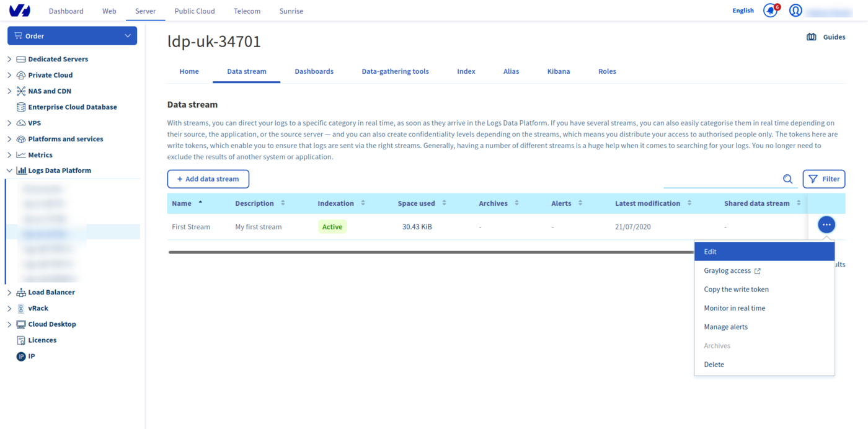Open the three-dot actions button for First Stream

(x=826, y=224)
